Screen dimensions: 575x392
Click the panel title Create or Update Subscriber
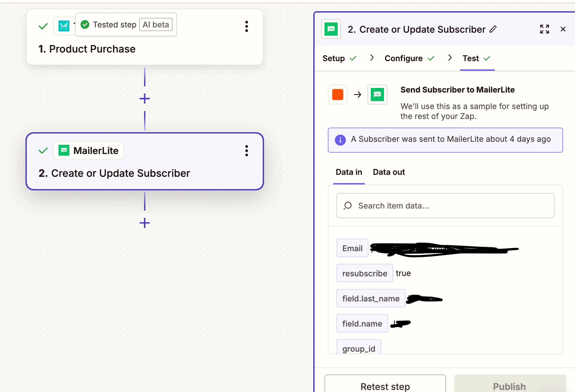point(416,29)
